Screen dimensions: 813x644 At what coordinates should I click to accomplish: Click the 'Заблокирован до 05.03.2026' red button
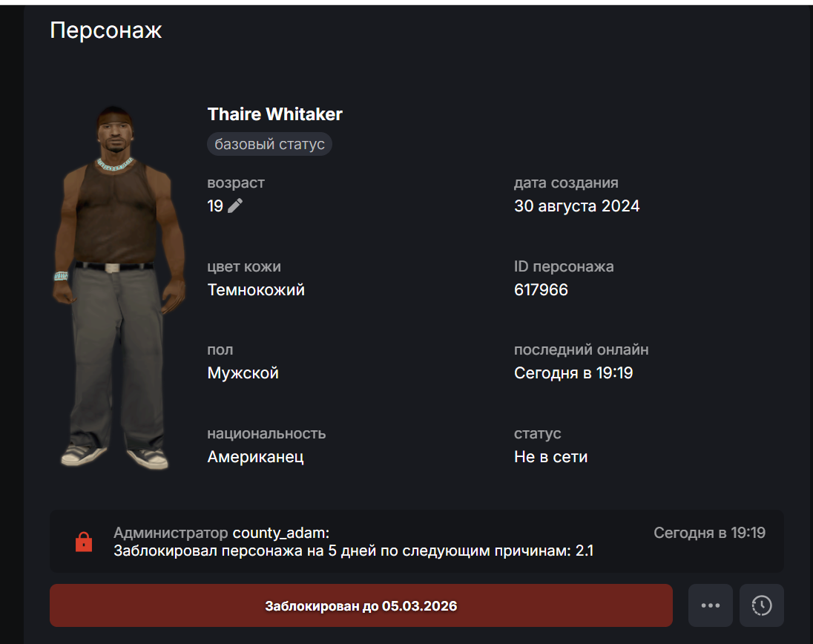(361, 605)
